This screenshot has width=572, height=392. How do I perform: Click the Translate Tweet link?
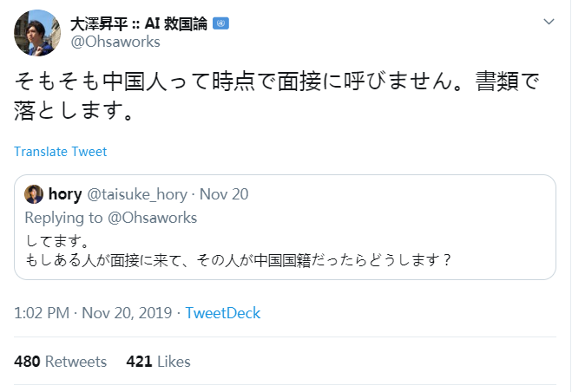[x=61, y=152]
